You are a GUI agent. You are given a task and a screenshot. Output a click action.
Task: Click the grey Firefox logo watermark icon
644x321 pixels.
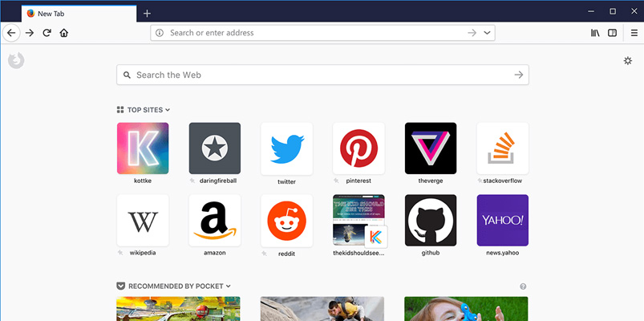[16, 60]
